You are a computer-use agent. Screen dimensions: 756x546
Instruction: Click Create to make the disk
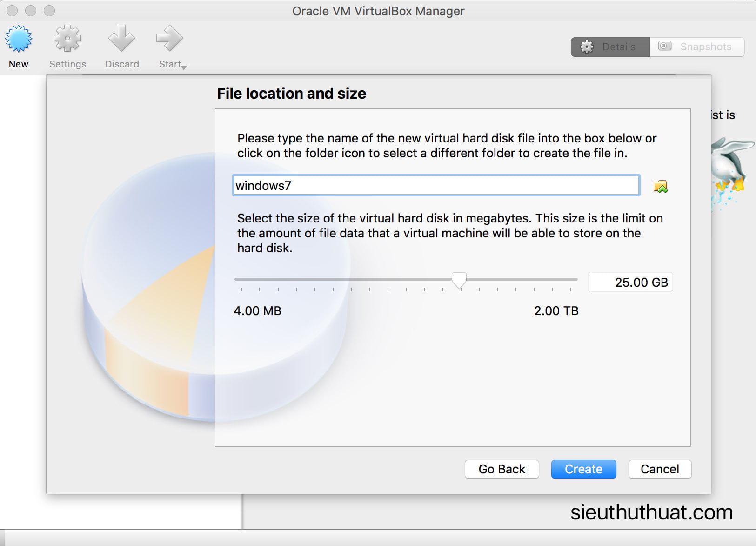point(583,469)
